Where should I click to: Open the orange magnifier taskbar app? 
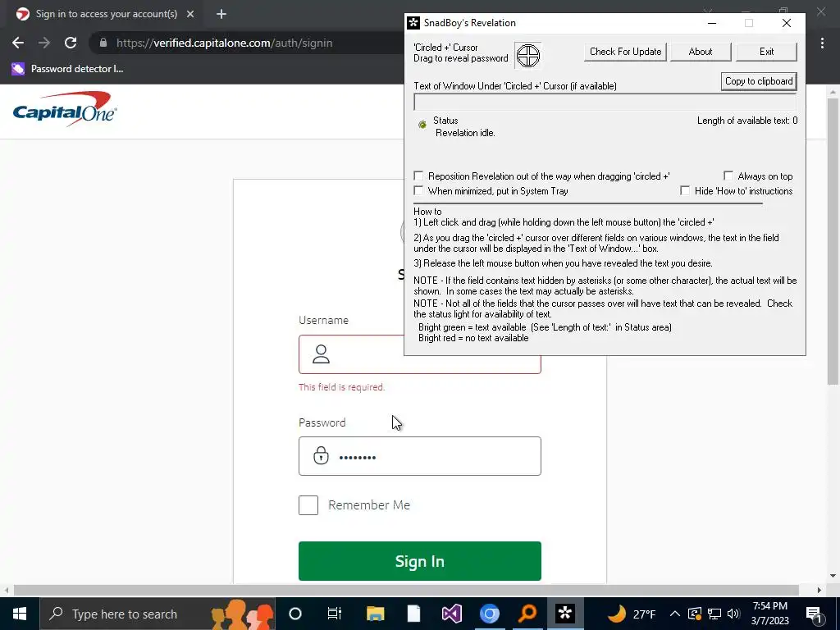tap(527, 614)
